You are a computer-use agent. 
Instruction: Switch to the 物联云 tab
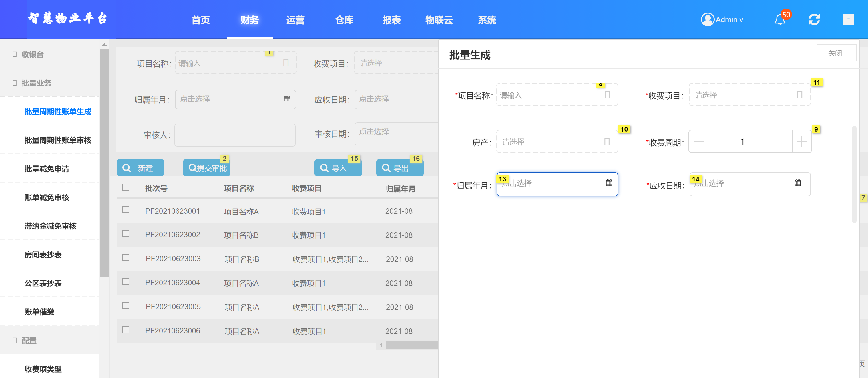(439, 20)
